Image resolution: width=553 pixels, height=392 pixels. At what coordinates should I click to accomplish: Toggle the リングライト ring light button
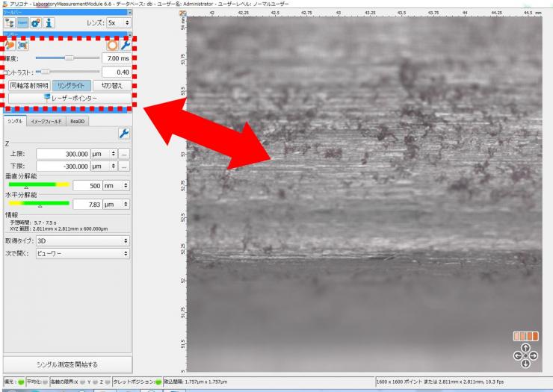tap(72, 85)
